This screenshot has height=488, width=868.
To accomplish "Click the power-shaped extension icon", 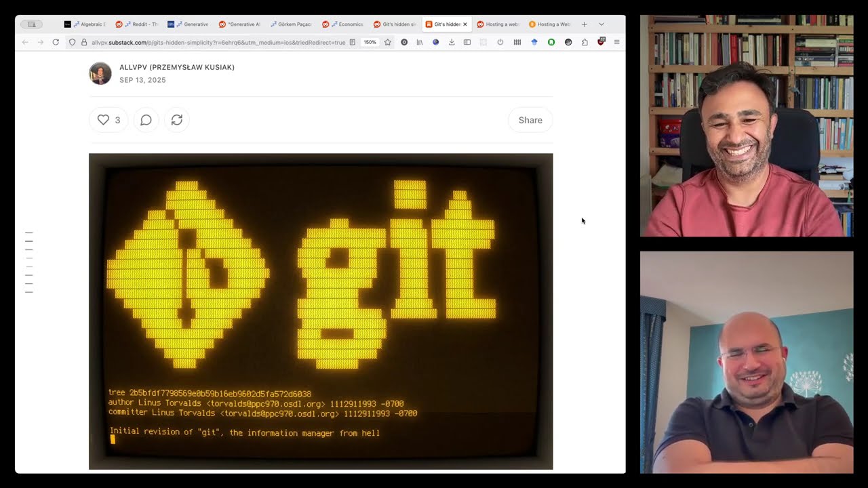I will coord(500,42).
